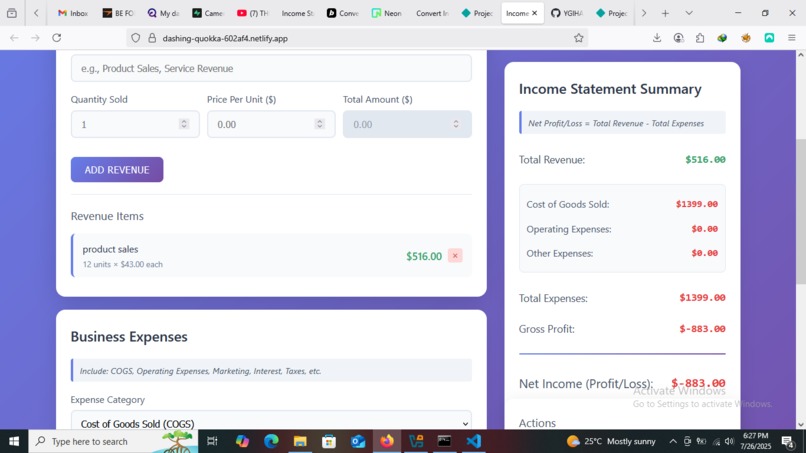Image resolution: width=806 pixels, height=453 pixels.
Task: Click the Total Revenue $516.00 value
Action: click(x=705, y=159)
